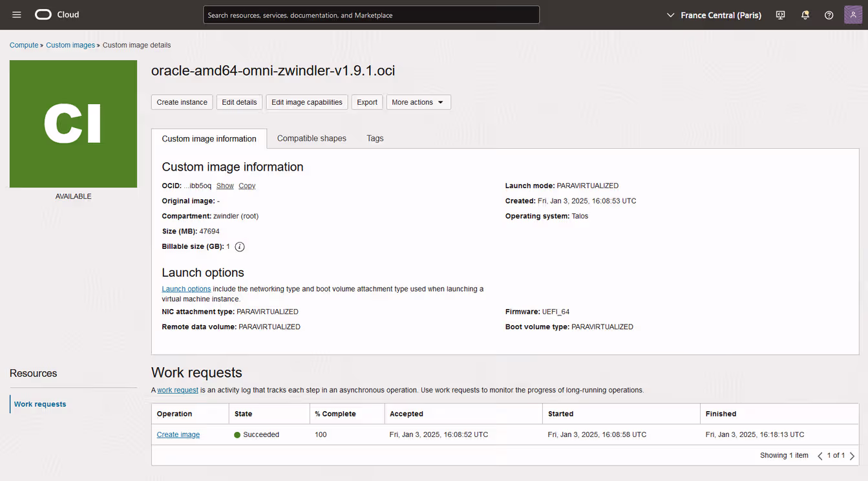This screenshot has height=481, width=868.
Task: Go to next page of work requests
Action: click(x=852, y=456)
